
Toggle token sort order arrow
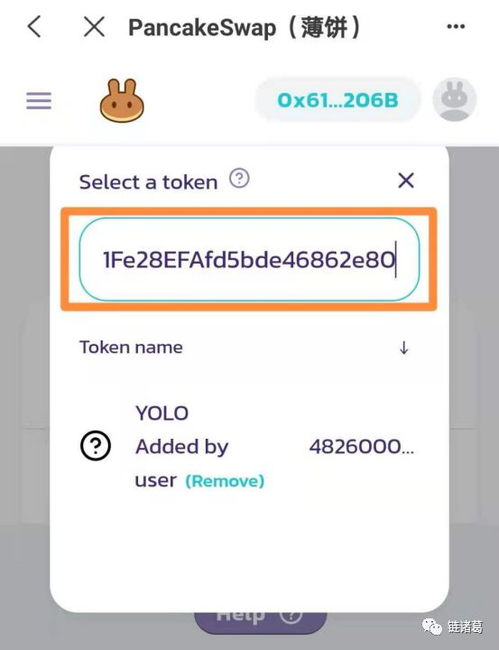(x=404, y=347)
